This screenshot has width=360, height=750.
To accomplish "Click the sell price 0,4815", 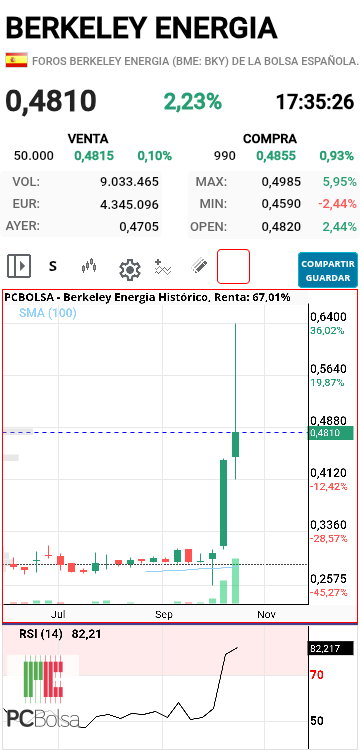I will [94, 156].
